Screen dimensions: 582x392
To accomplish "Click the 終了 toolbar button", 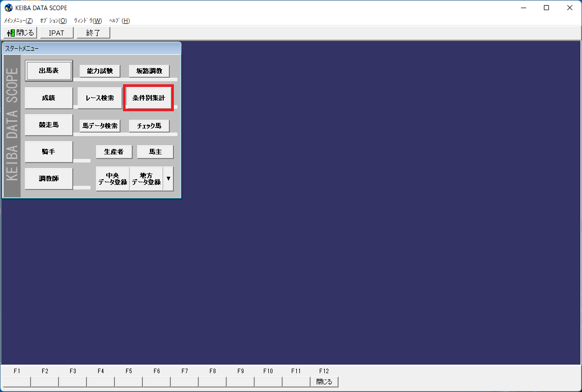I will (93, 32).
